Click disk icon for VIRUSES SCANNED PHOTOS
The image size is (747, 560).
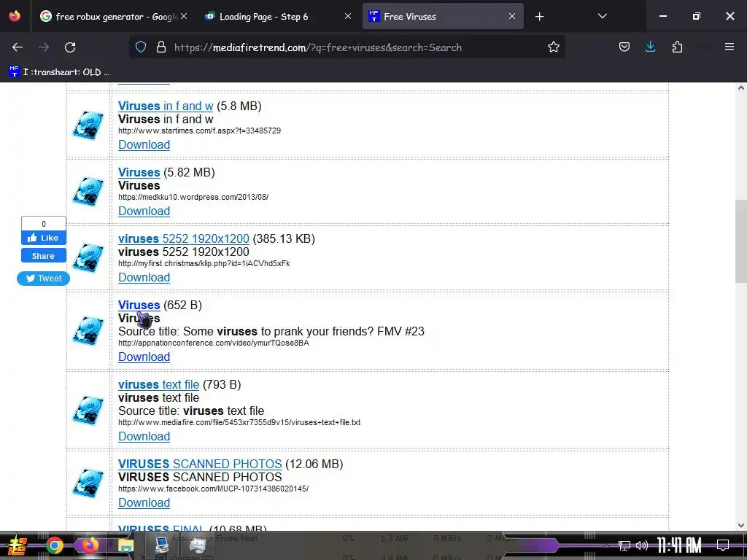tap(88, 483)
